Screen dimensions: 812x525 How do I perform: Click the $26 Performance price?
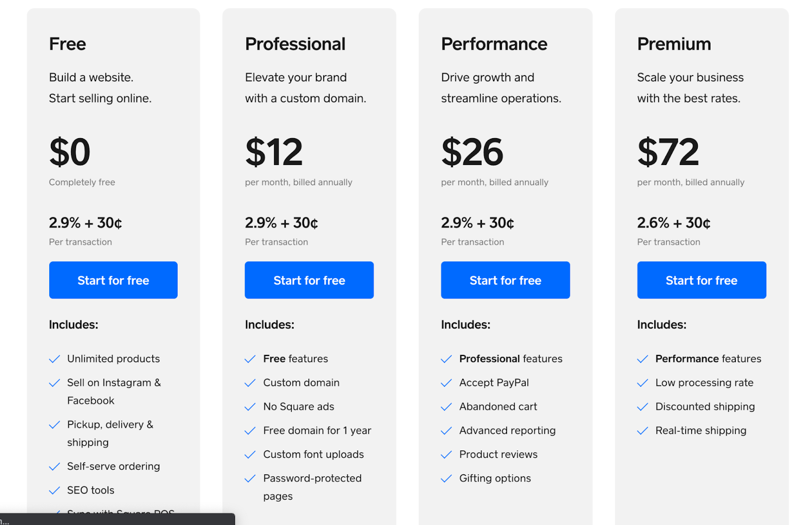(472, 152)
